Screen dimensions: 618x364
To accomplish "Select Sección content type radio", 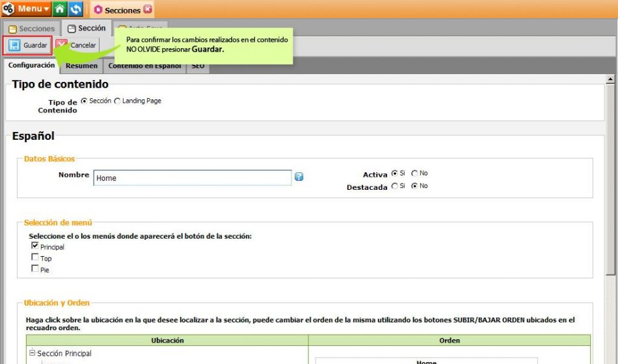I will click(x=83, y=101).
